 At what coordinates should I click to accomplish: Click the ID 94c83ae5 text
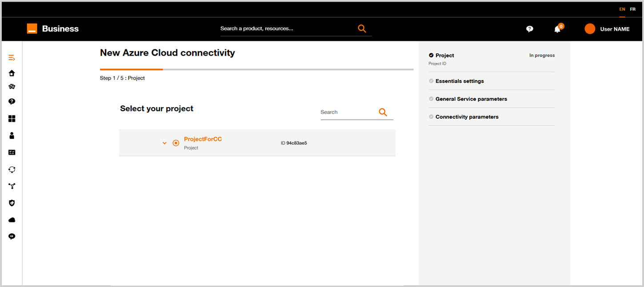[x=294, y=143]
